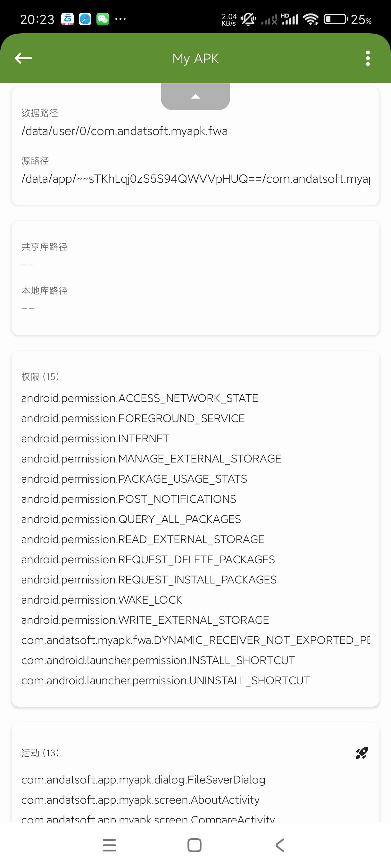Tap the REQUEST_INSTALL_PACKAGES permission
This screenshot has height=868, width=391.
[x=149, y=580]
